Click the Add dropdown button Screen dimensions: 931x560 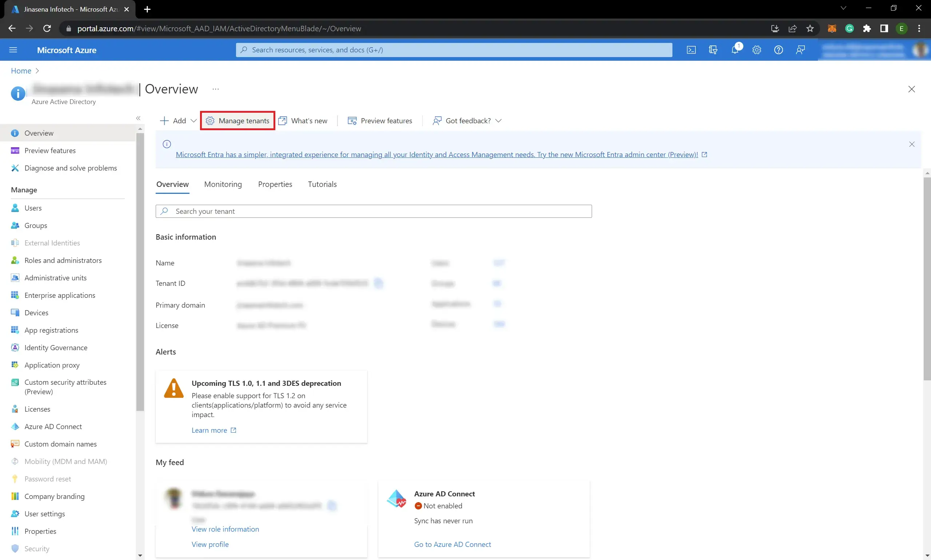click(x=177, y=120)
